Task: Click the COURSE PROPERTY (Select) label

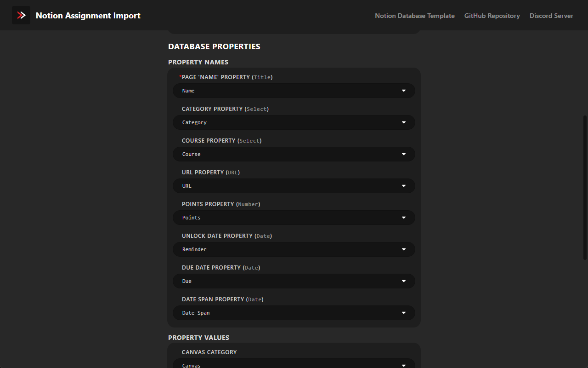Action: coord(221,141)
